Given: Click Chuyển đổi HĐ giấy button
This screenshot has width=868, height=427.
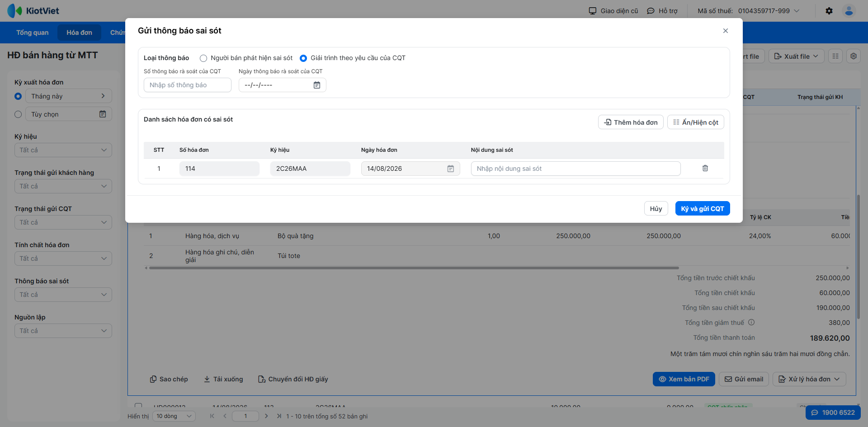Looking at the screenshot, I should click(x=293, y=379).
